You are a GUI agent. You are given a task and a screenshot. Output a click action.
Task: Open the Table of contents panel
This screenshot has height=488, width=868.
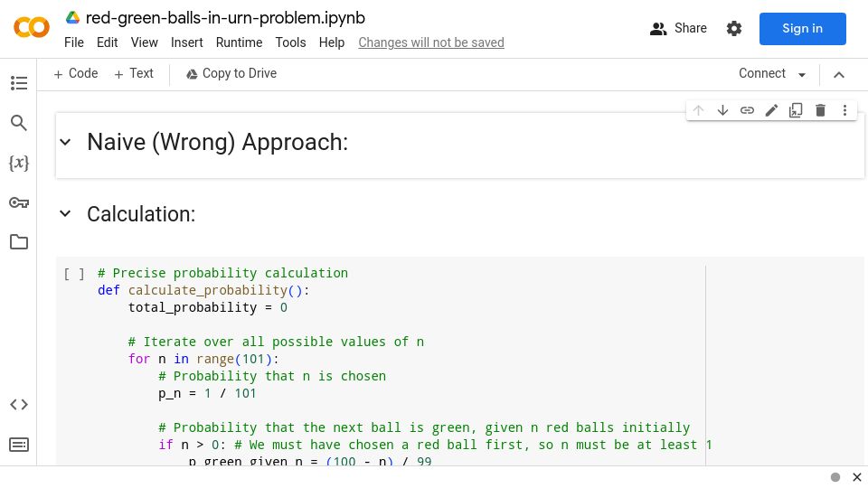click(x=19, y=83)
